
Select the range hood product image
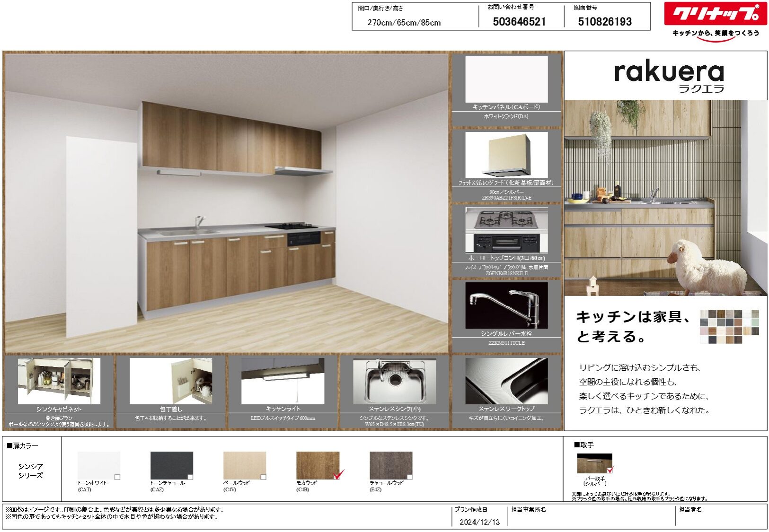(506, 154)
